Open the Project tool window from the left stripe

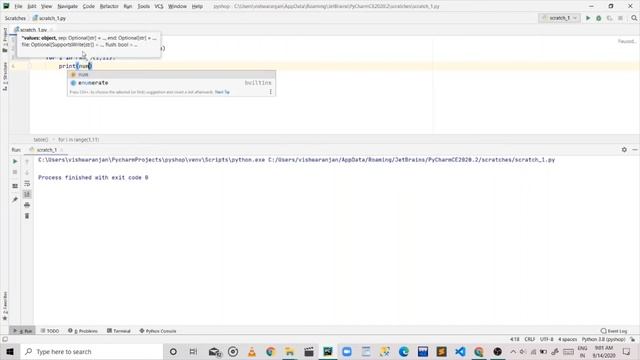(x=5, y=40)
